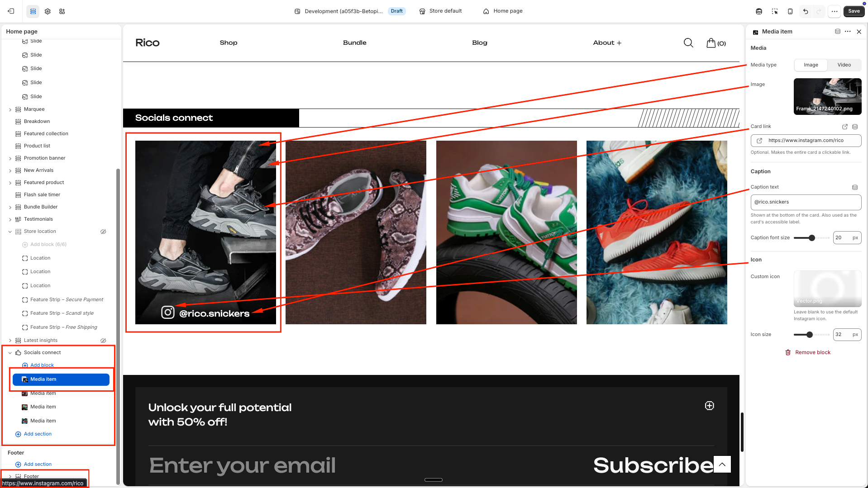
Task: Click the Media item dynamic source icon
Action: pos(838,32)
